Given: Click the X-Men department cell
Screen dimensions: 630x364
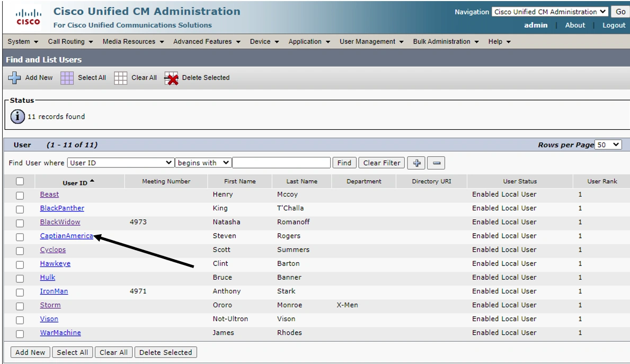Looking at the screenshot, I should (x=347, y=305).
